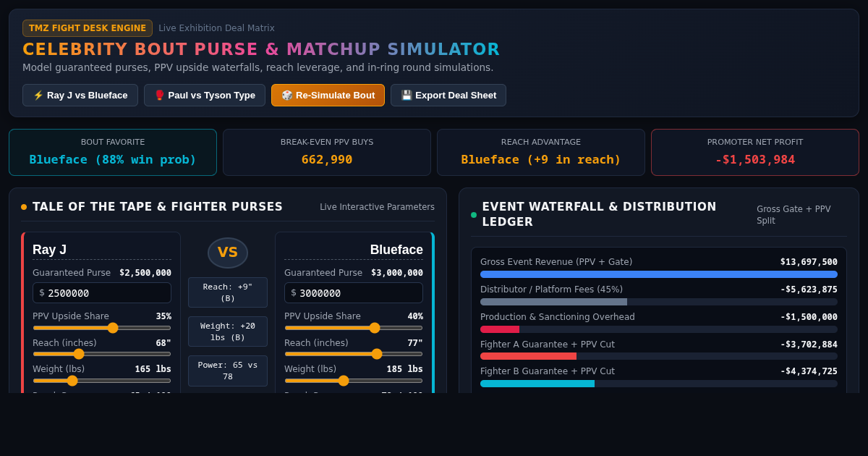The image size is (868, 456).
Task: Click the '-$4,374,725' Fighter B value
Action: pyautogui.click(x=809, y=371)
